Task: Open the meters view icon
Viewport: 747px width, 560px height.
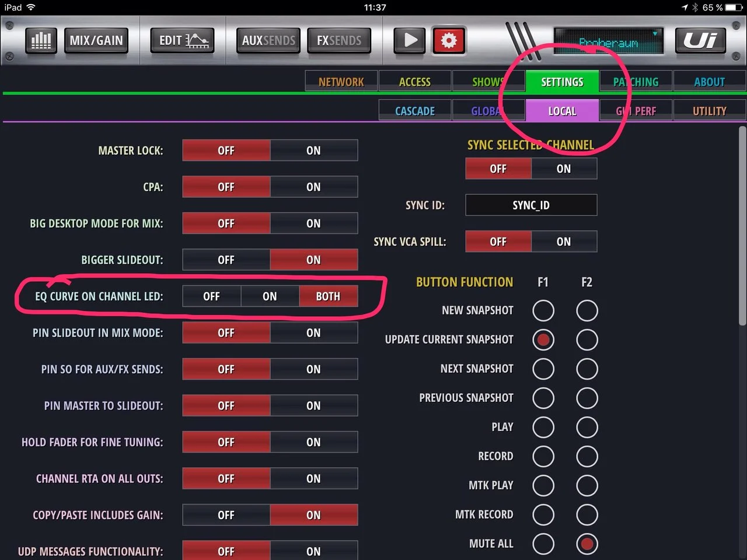Action: [41, 40]
